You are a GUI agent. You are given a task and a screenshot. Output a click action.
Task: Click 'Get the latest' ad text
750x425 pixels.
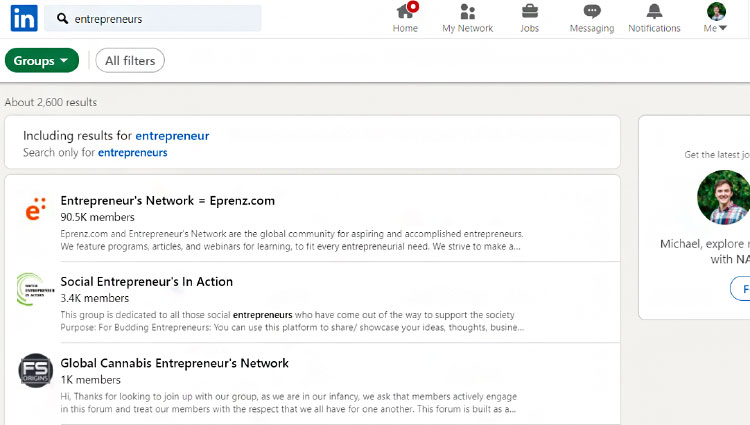click(717, 154)
